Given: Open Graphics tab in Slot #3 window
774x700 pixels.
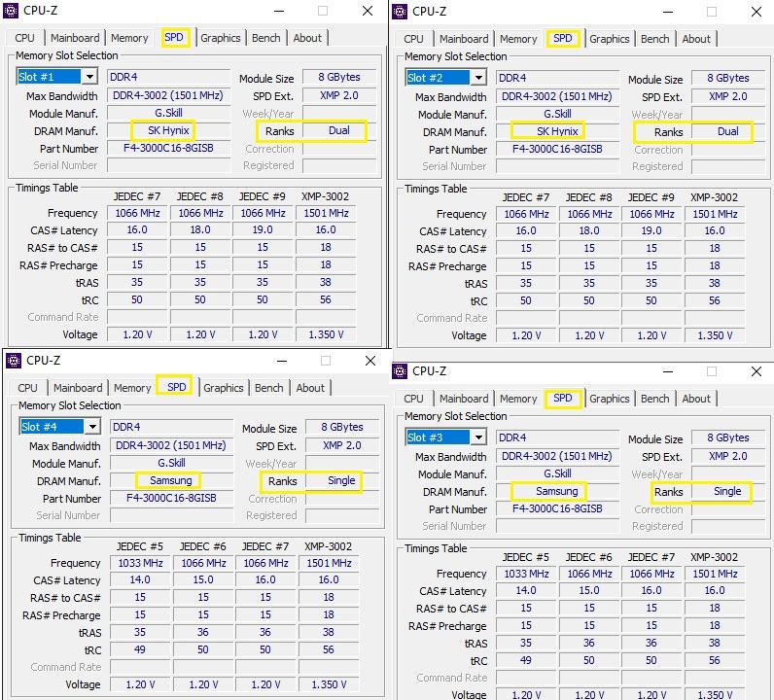Looking at the screenshot, I should click(x=609, y=399).
